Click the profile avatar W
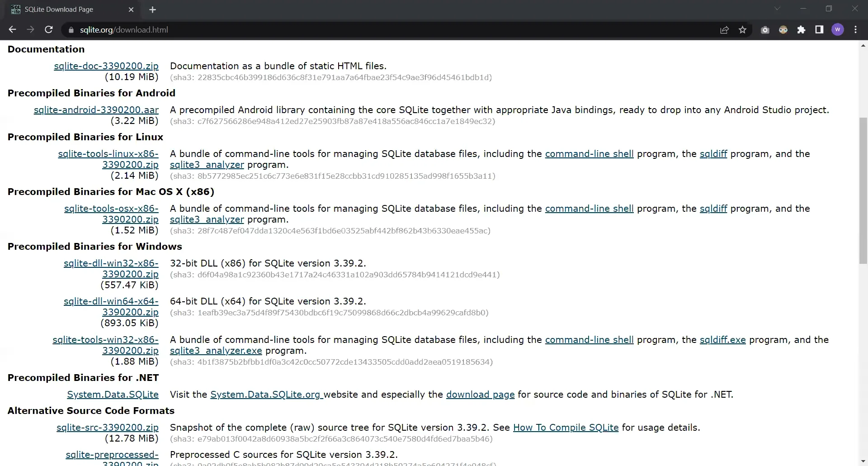Screen dimensions: 868x466 pyautogui.click(x=838, y=29)
